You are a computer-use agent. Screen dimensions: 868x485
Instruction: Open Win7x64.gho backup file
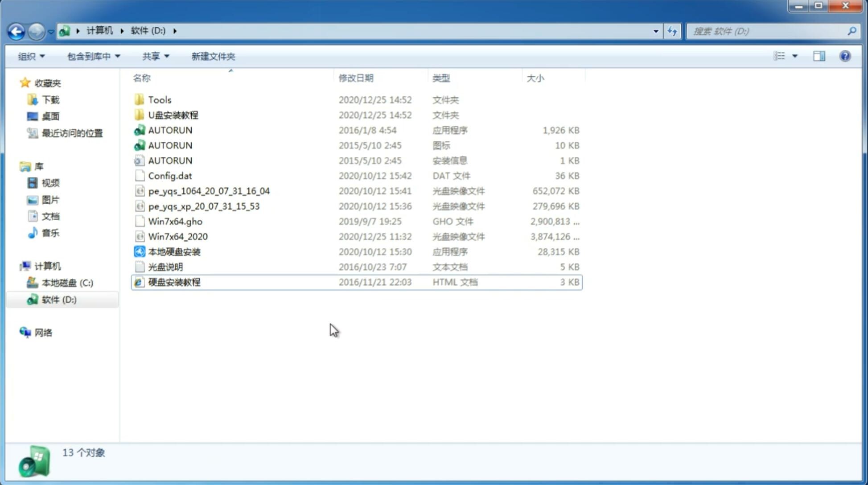[176, 221]
